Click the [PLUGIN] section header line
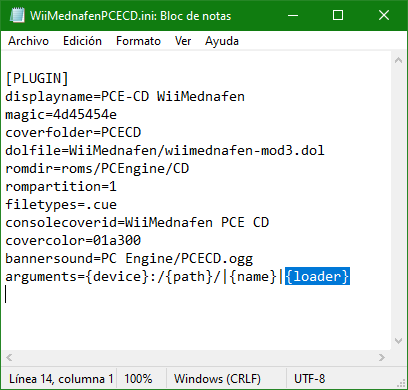The width and height of the screenshot is (408, 390). pyautogui.click(x=37, y=79)
